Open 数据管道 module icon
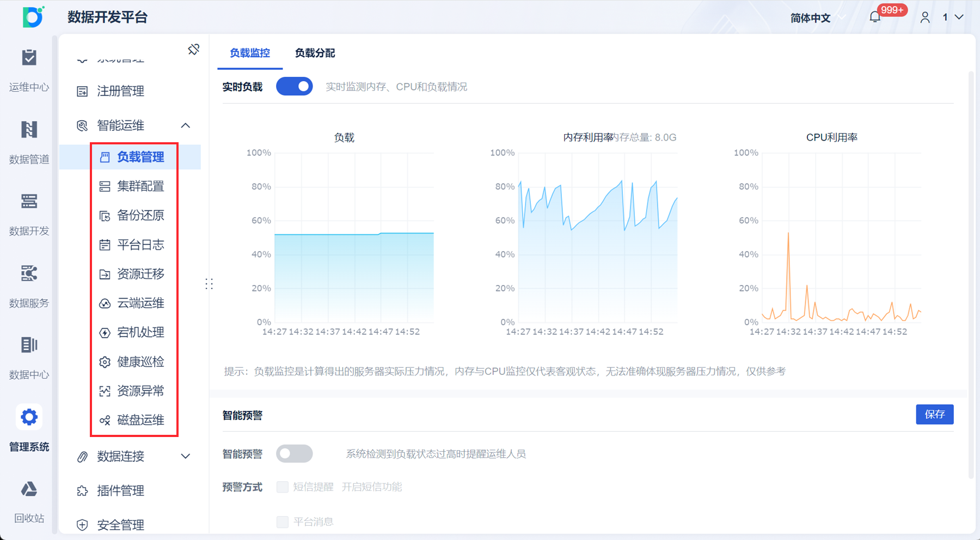Viewport: 980px width, 540px height. (x=29, y=130)
